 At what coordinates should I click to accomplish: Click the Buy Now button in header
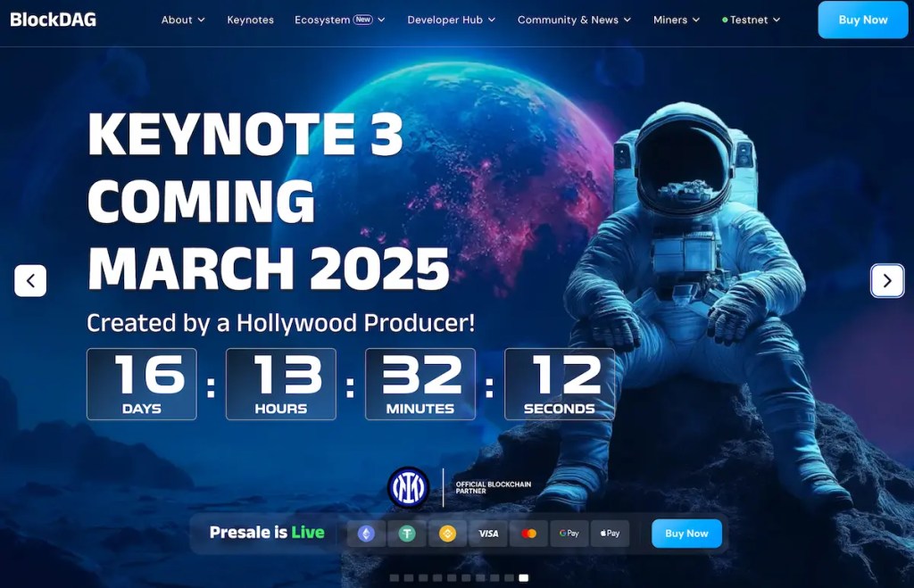click(x=862, y=20)
